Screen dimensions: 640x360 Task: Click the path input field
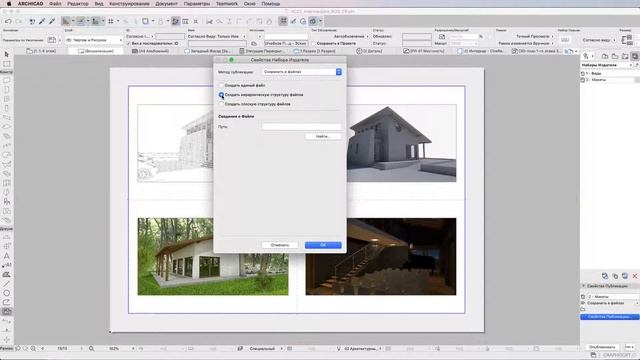pyautogui.click(x=301, y=127)
